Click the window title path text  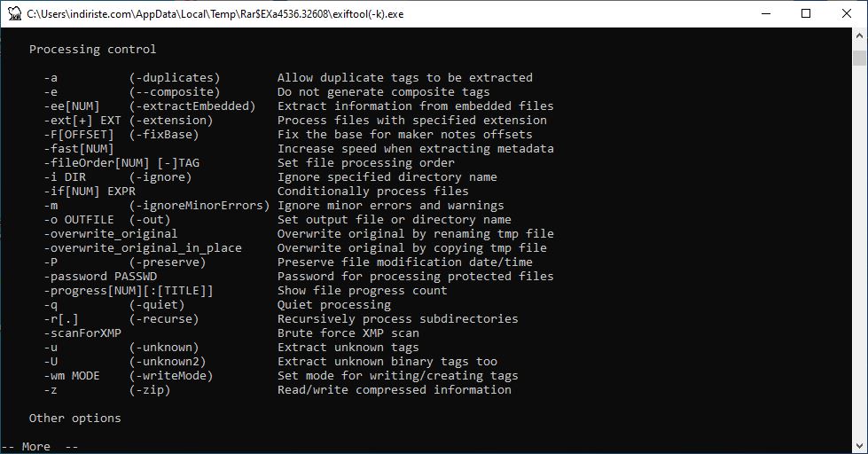(215, 14)
